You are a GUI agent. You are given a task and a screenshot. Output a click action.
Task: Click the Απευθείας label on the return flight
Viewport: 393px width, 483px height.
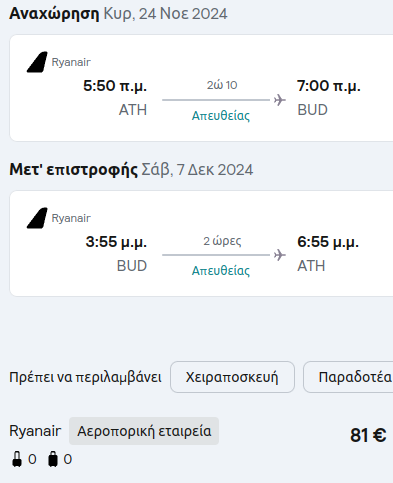pyautogui.click(x=221, y=270)
